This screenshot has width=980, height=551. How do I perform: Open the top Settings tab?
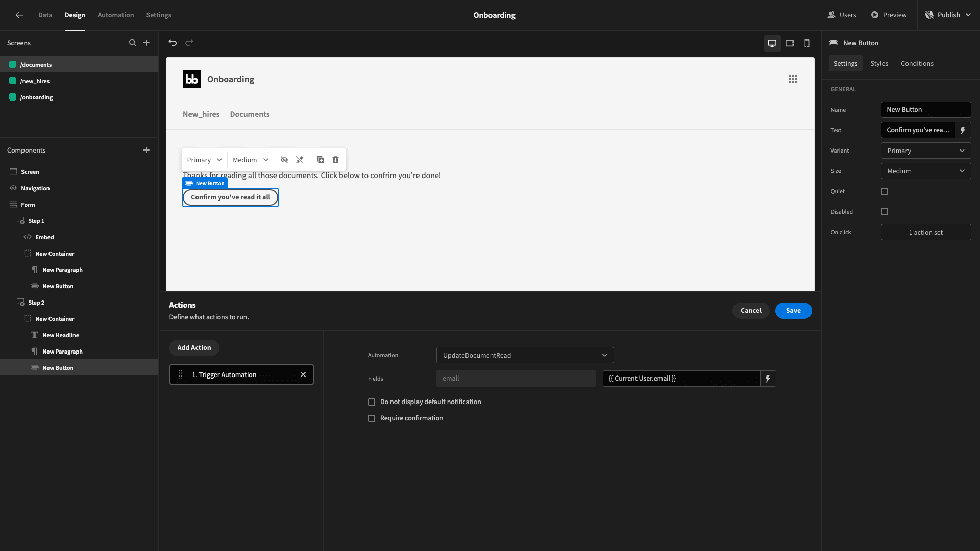pyautogui.click(x=159, y=15)
